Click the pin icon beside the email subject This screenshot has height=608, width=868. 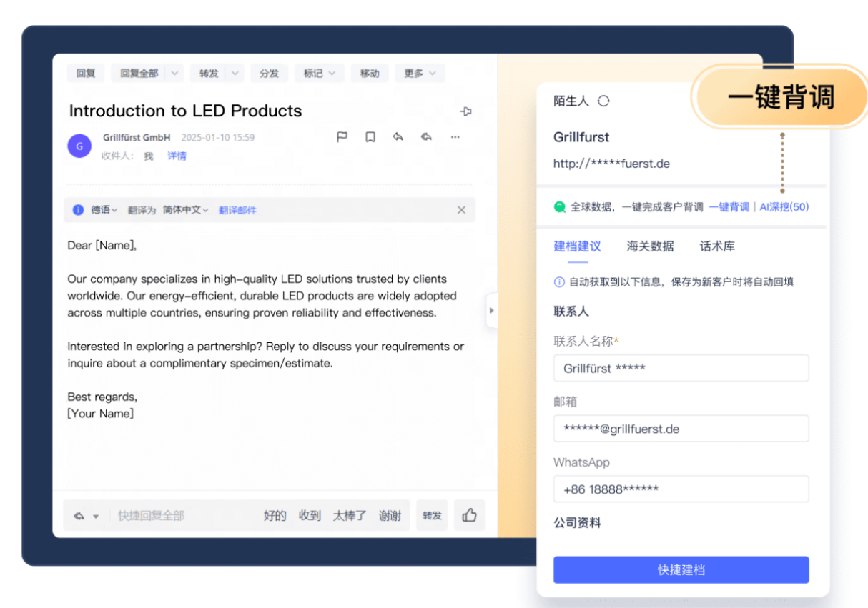[x=466, y=111]
